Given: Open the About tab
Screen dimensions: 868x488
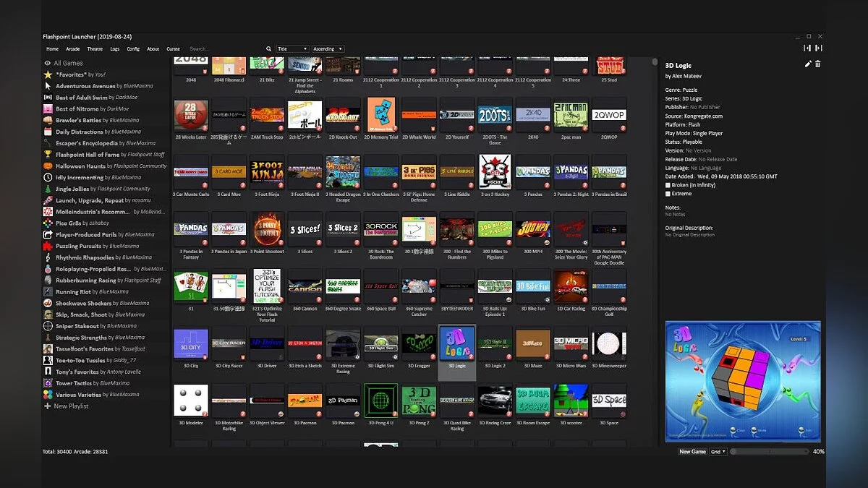Looking at the screenshot, I should point(153,49).
